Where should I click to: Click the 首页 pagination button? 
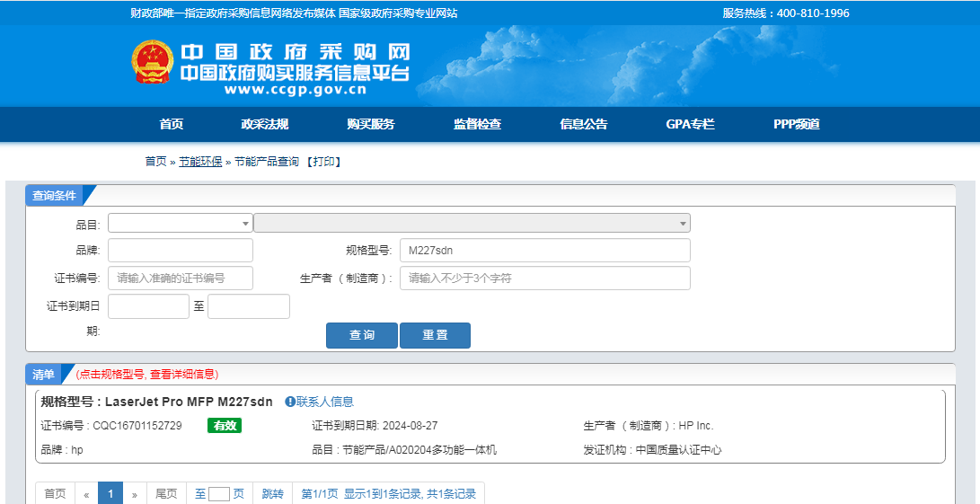click(55, 494)
